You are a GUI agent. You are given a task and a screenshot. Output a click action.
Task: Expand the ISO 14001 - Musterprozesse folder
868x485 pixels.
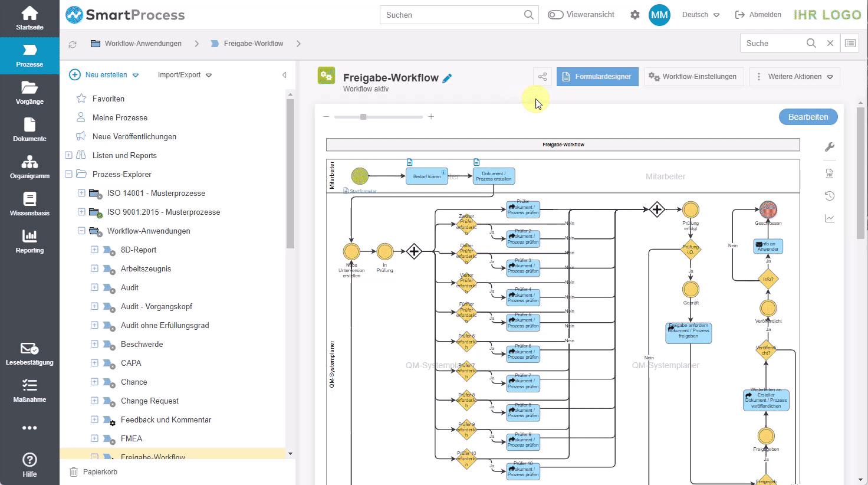click(82, 193)
